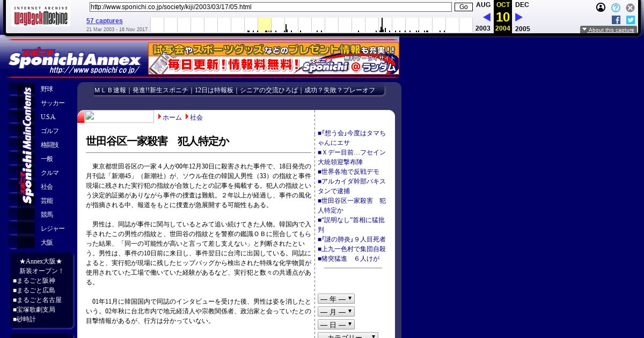Screen dimensions: 644x338
Task: Open 世界各地で反戦デモ headline
Action: tap(348, 172)
